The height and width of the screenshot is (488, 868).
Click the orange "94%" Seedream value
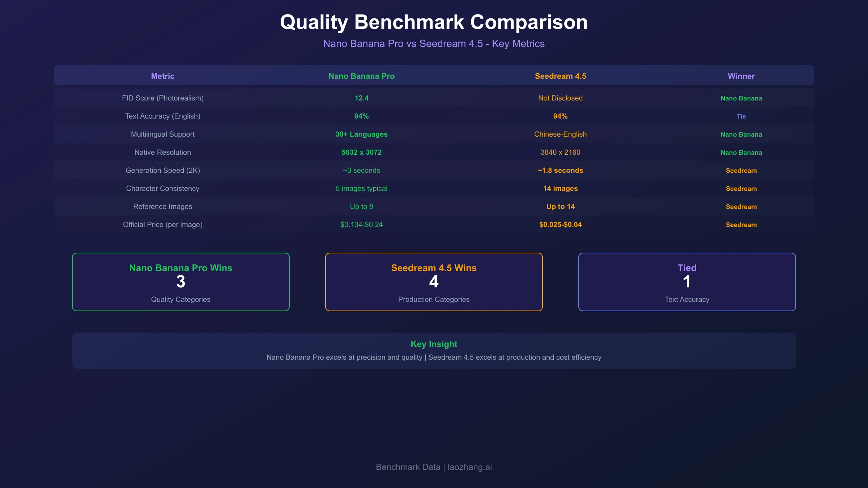tap(561, 116)
